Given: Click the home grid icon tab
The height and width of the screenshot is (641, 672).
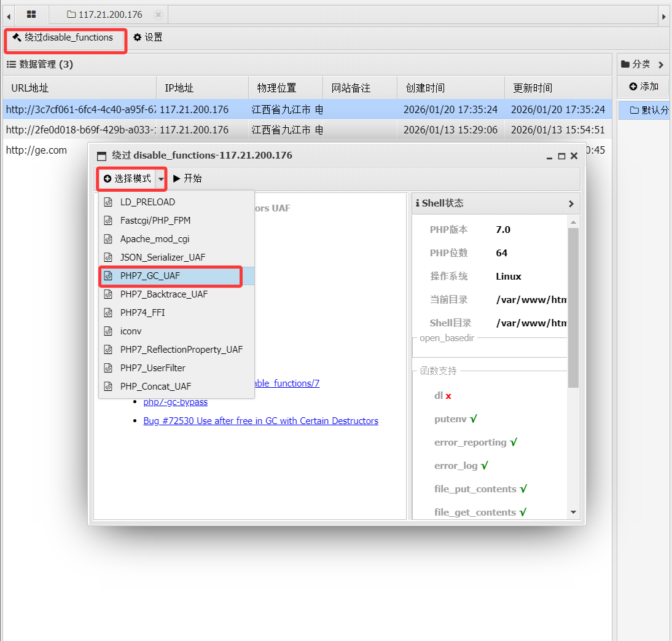Looking at the screenshot, I should [x=31, y=14].
